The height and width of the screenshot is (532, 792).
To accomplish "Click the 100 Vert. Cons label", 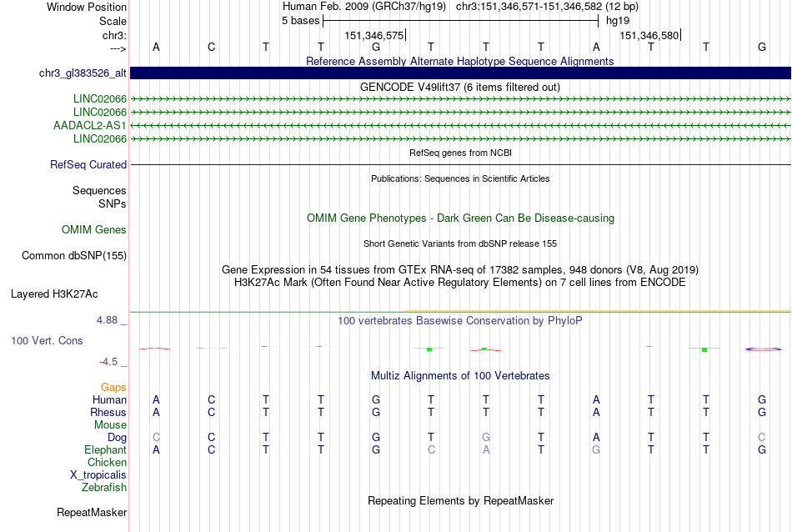I will click(x=47, y=340).
